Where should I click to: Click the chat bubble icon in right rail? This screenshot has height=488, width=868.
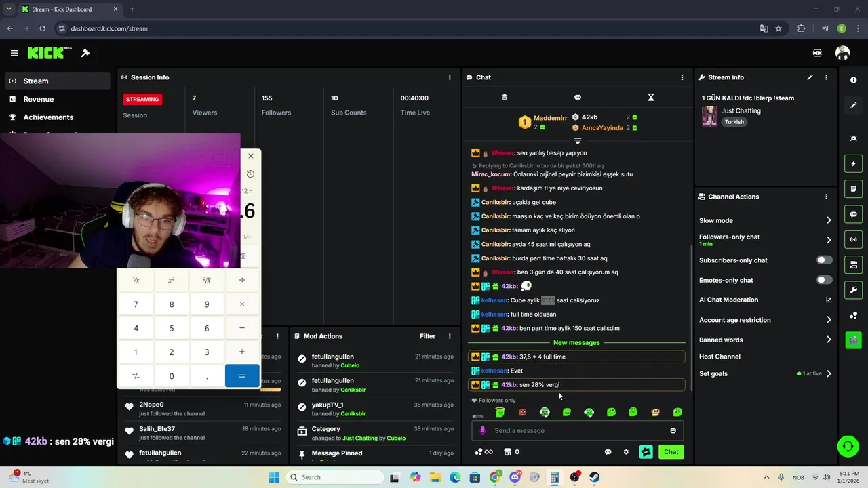pos(853,214)
